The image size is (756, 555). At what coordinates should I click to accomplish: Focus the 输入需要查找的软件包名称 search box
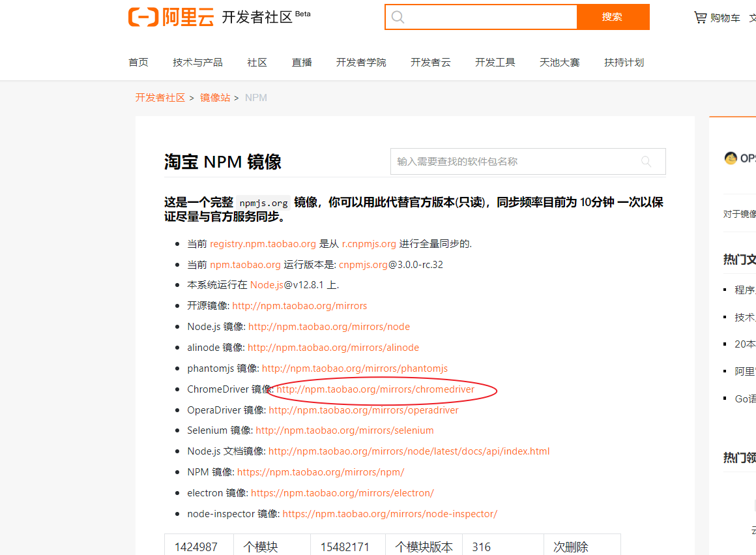coord(528,161)
